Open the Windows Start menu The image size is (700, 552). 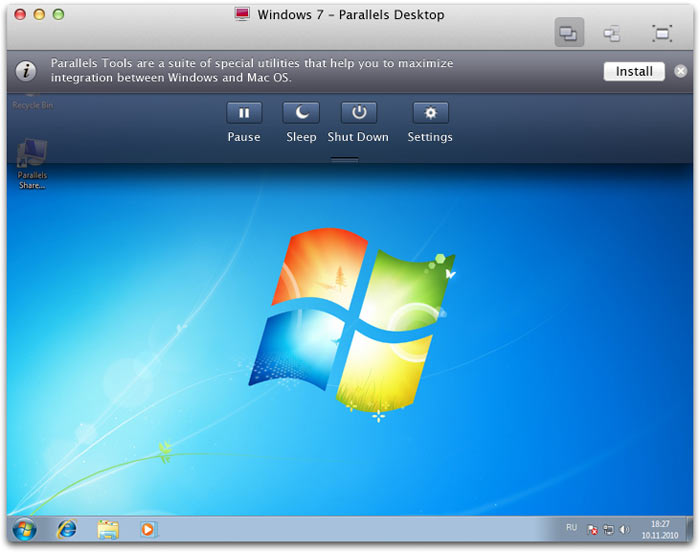coord(25,530)
